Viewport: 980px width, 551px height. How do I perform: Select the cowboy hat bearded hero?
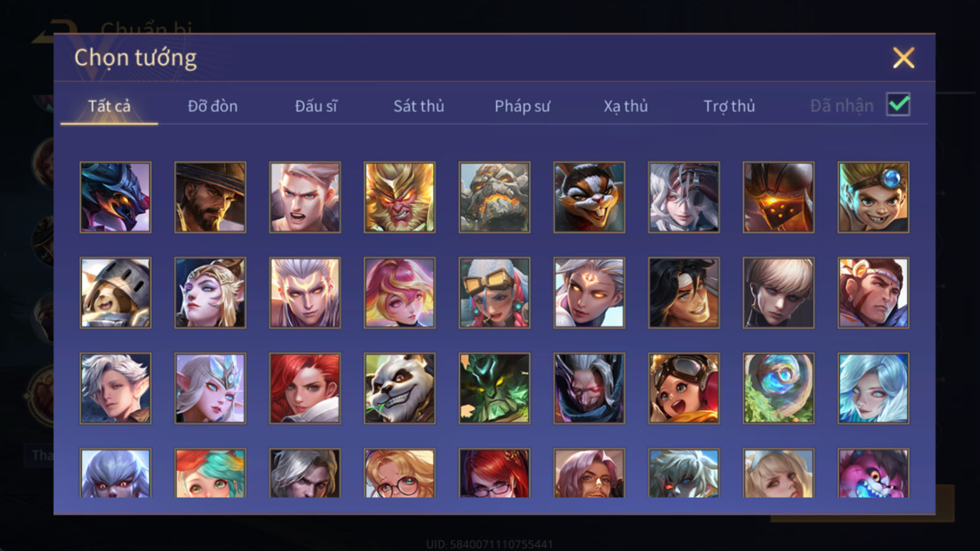[210, 197]
